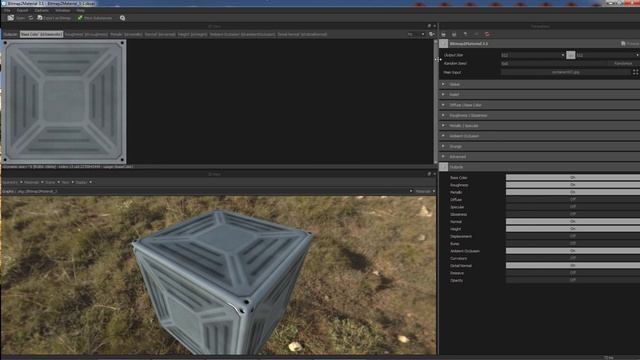Toggle the lock square between the Output Size dropdowns
The image size is (640, 360).
(571, 55)
